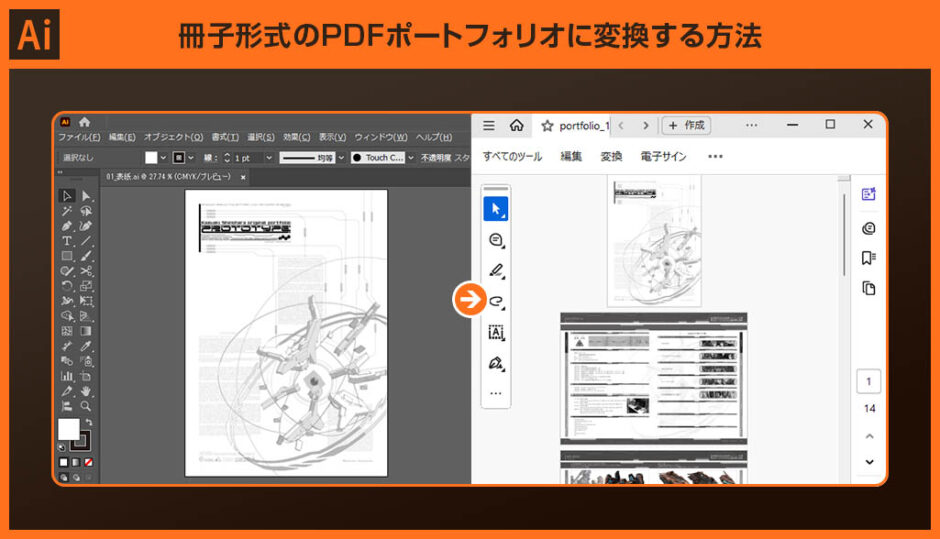This screenshot has height=539, width=940.
Task: Select the Curvature tool
Action: click(86, 226)
